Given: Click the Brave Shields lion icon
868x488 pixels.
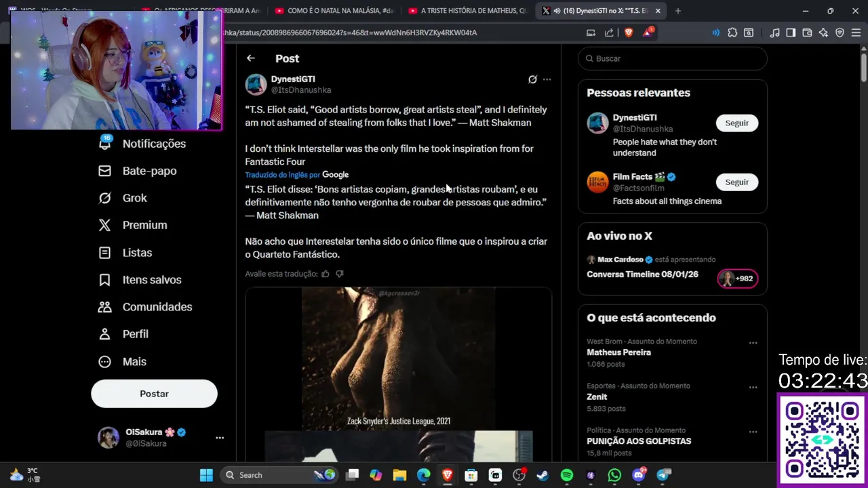Looking at the screenshot, I should click(628, 33).
